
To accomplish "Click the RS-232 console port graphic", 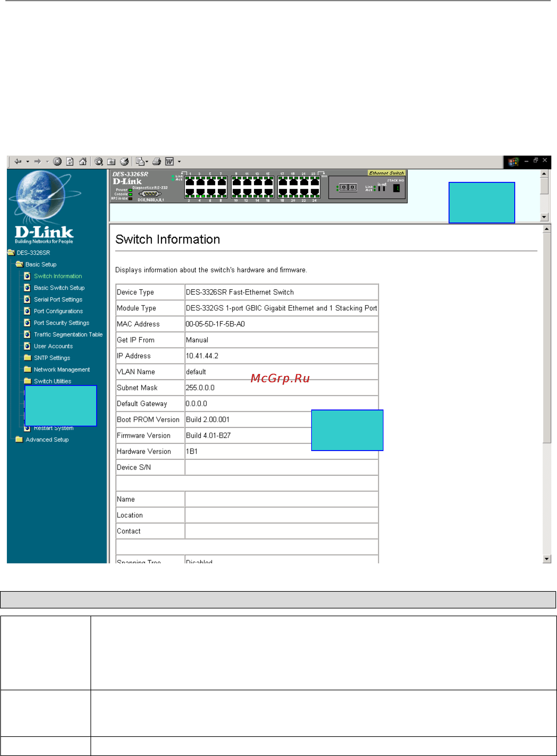I will 150,194.
